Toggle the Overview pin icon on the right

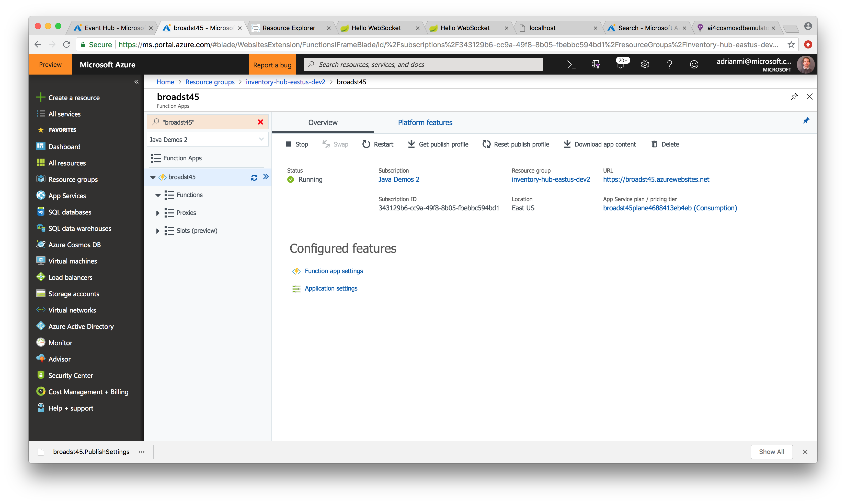point(806,120)
